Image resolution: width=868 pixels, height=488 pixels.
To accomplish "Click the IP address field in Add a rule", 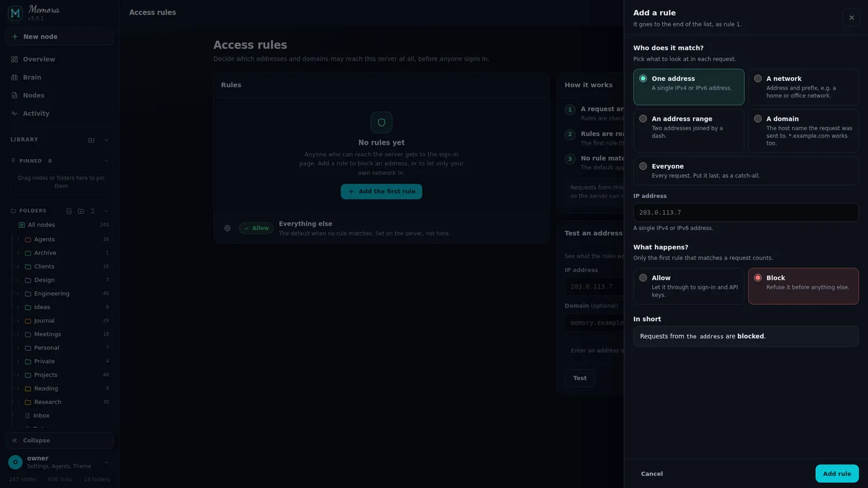I will point(746,213).
